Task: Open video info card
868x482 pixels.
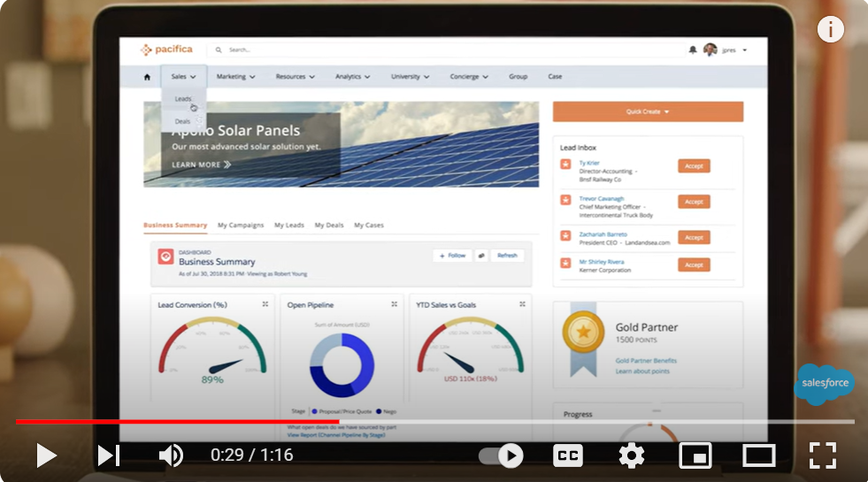Action: [830, 29]
